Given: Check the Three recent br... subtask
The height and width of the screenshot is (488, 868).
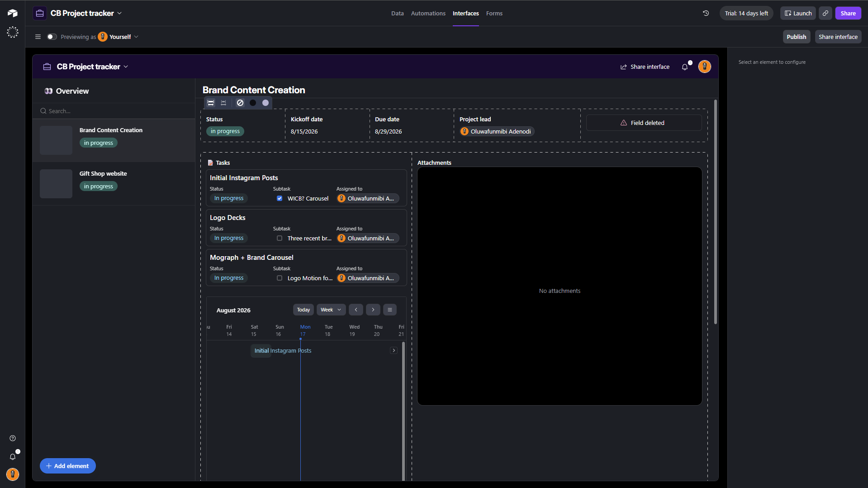Looking at the screenshot, I should 280,238.
